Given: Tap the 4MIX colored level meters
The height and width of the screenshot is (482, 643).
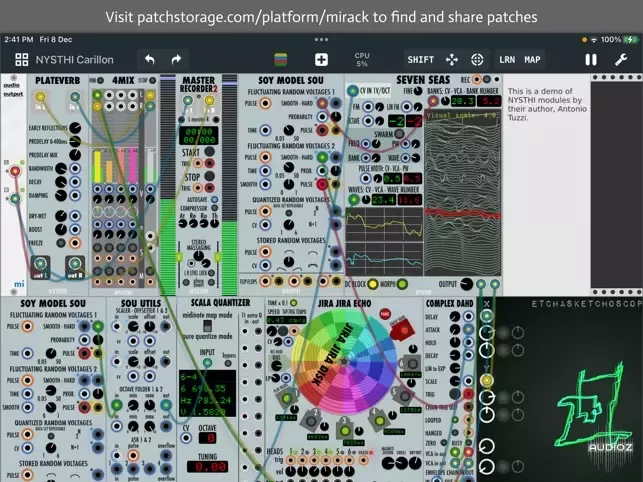Looking at the screenshot, I should point(116,165).
